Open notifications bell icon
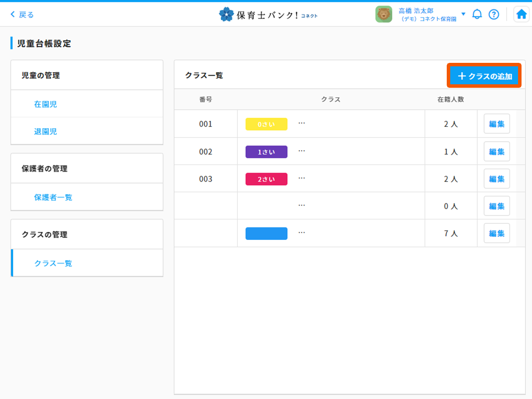The width and height of the screenshot is (532, 399). (477, 14)
